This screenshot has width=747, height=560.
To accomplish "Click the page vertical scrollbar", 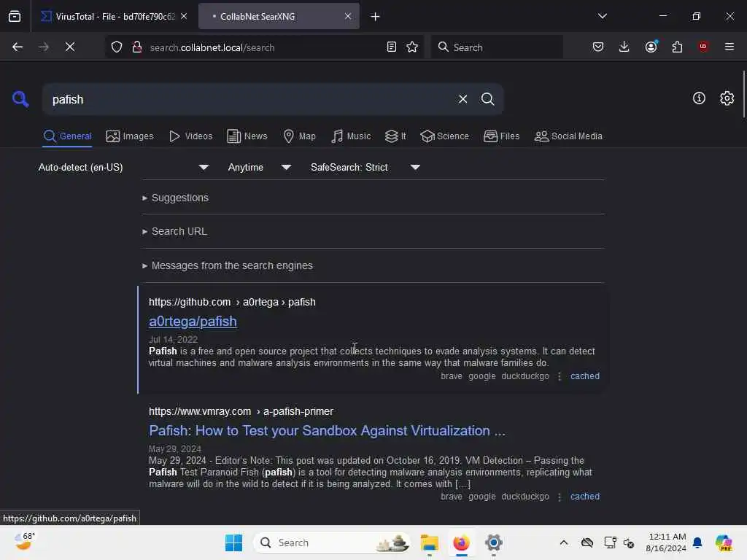I will click(743, 94).
